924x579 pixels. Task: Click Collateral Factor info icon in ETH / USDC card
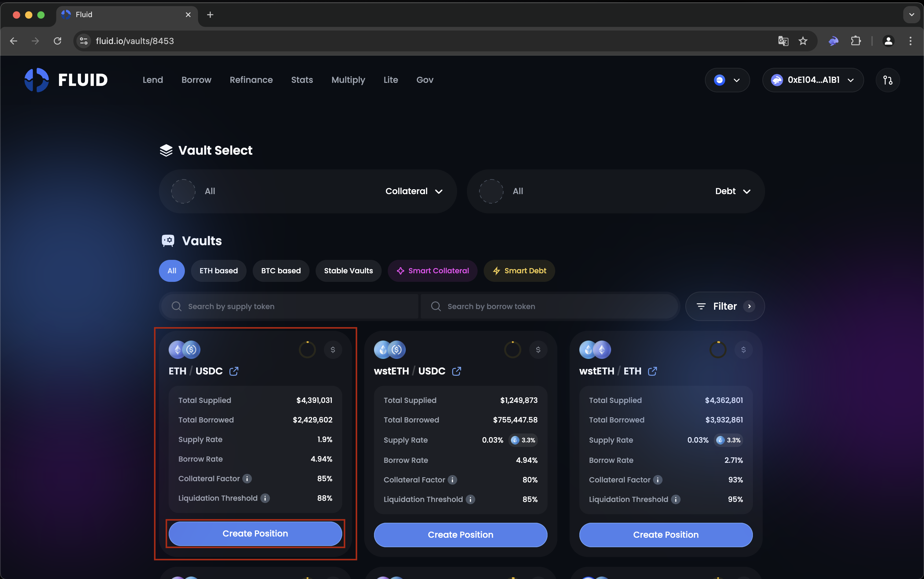(x=247, y=479)
